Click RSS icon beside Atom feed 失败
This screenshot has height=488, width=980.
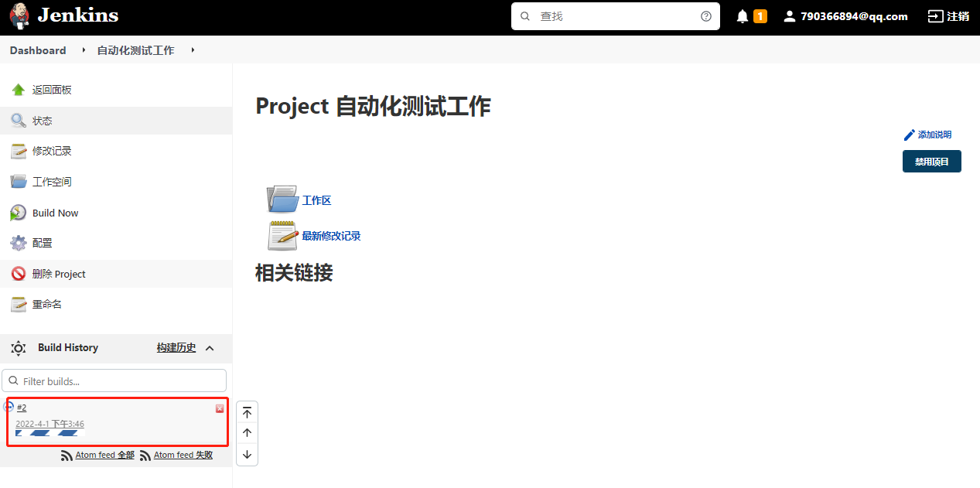(x=145, y=456)
